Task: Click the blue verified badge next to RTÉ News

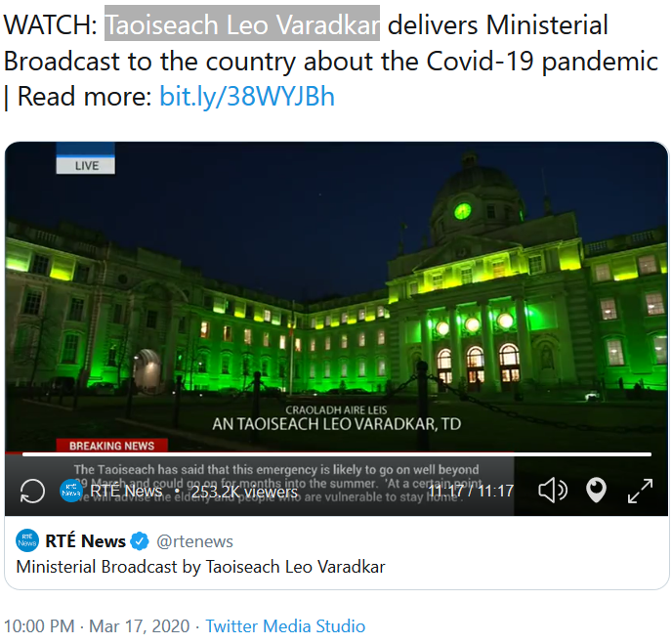Action: [140, 541]
